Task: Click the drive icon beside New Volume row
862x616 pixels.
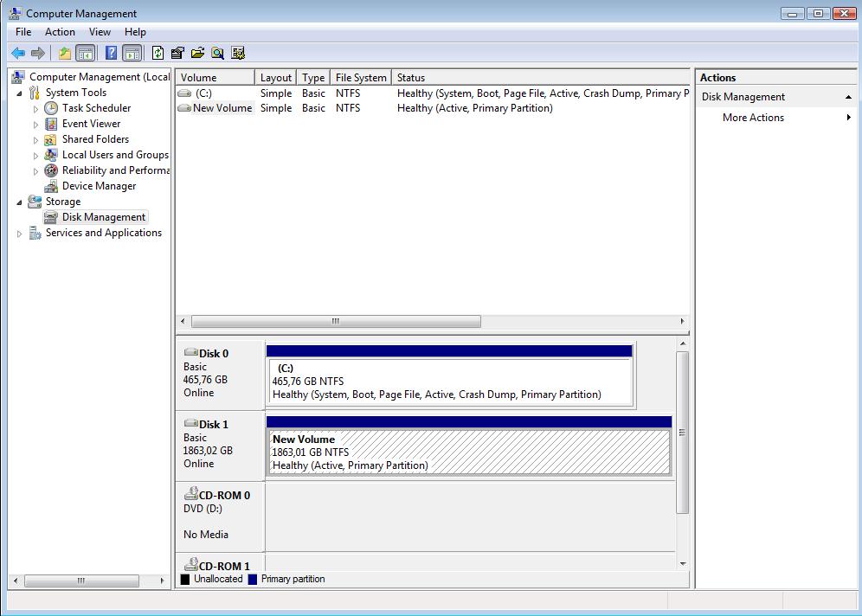Action: pos(184,108)
